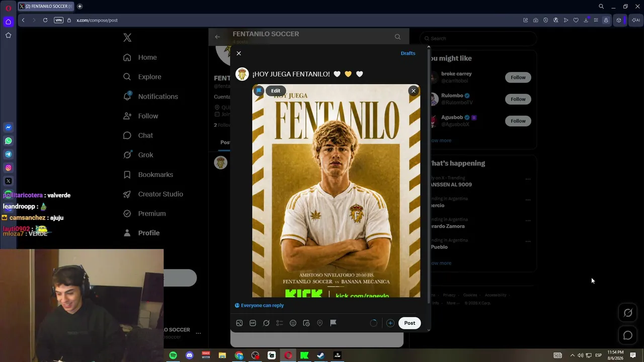The width and height of the screenshot is (644, 362).
Task: Click the flag icon in compose toolbar
Action: (333, 323)
